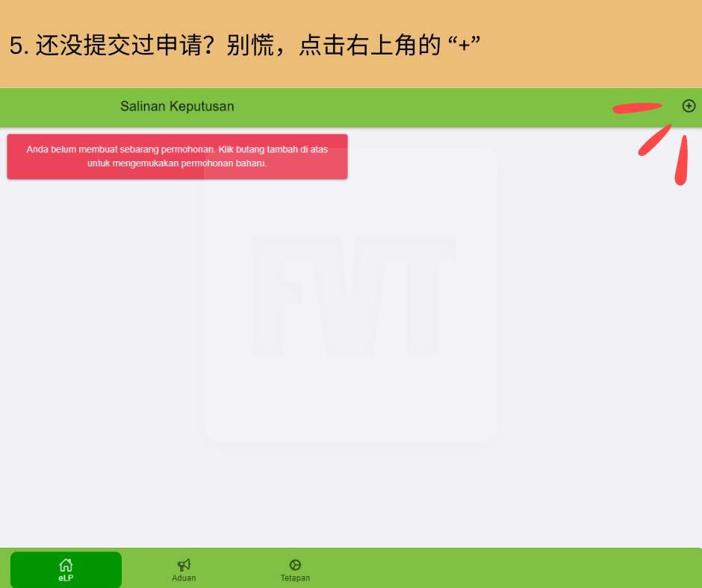This screenshot has width=702, height=588.
Task: Click empty green area of bottom navigation bar
Action: pos(508,569)
